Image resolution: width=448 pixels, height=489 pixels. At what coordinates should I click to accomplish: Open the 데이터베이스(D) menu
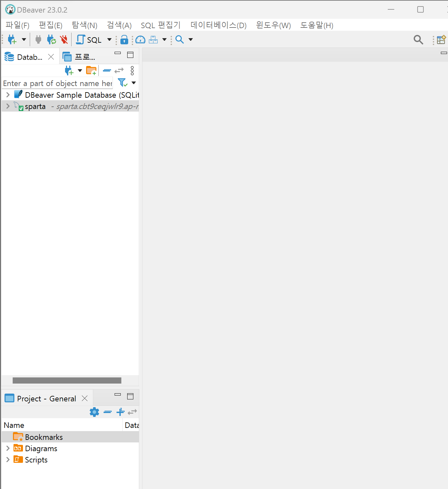(218, 25)
